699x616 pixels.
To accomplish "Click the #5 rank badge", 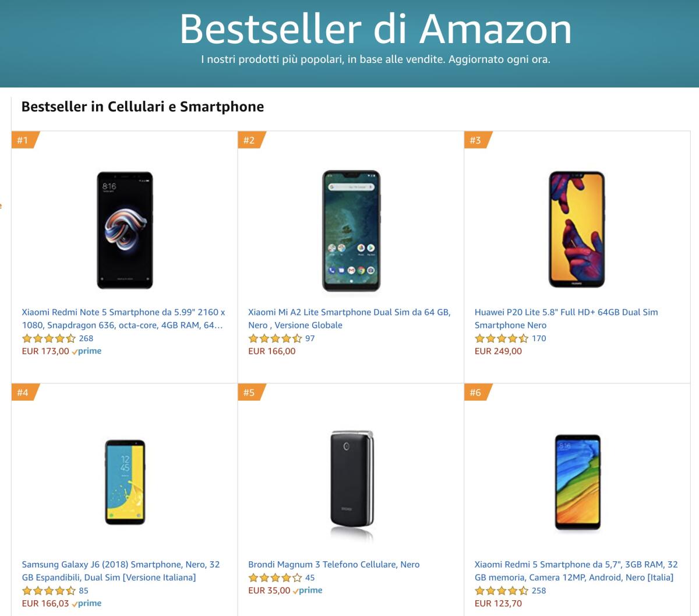I will [248, 393].
